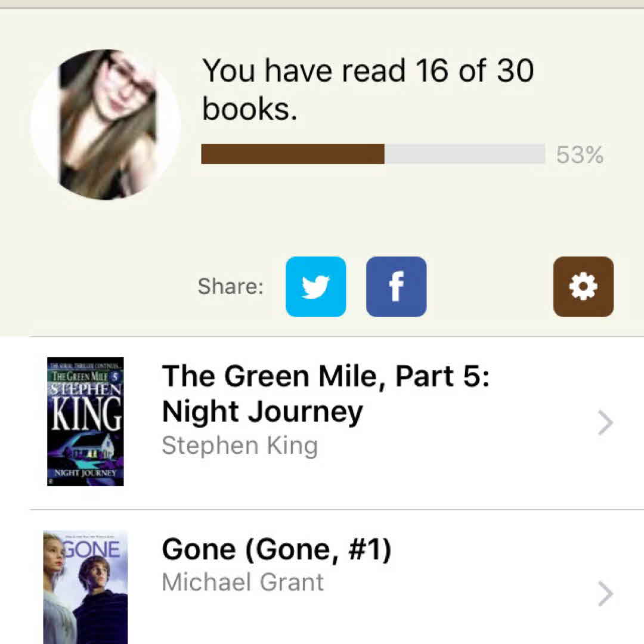The height and width of the screenshot is (644, 644).
Task: Tap the profile photo avatar
Action: 106,125
